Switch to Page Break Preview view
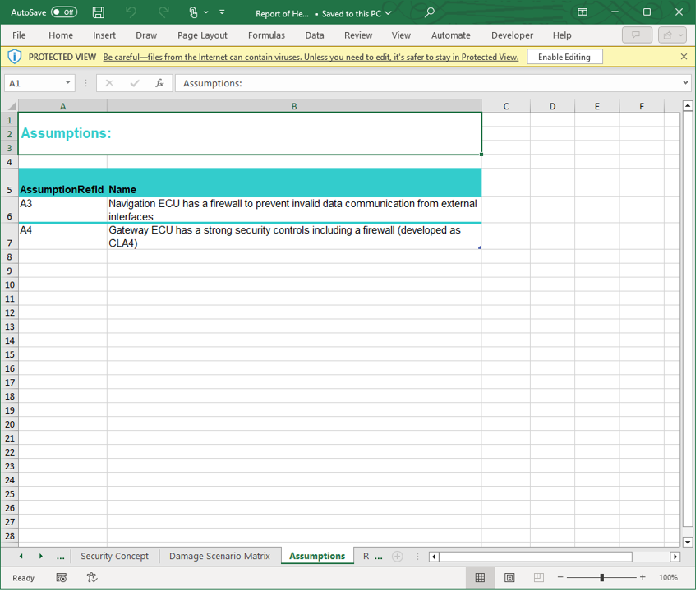The height and width of the screenshot is (592, 700). point(538,578)
